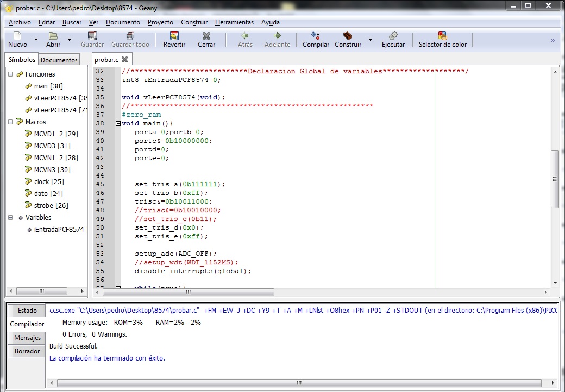The width and height of the screenshot is (565, 392).
Task: Click the Abrir folder icon
Action: [53, 36]
